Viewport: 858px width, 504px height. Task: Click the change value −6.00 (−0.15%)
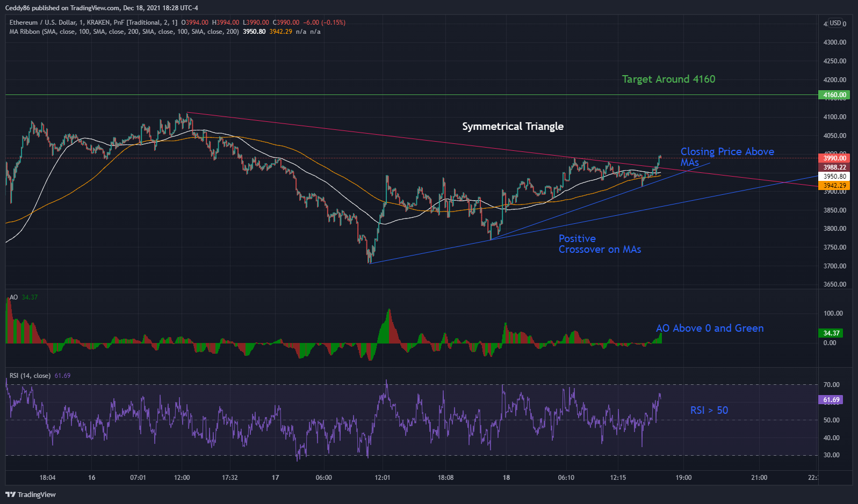tap(325, 23)
